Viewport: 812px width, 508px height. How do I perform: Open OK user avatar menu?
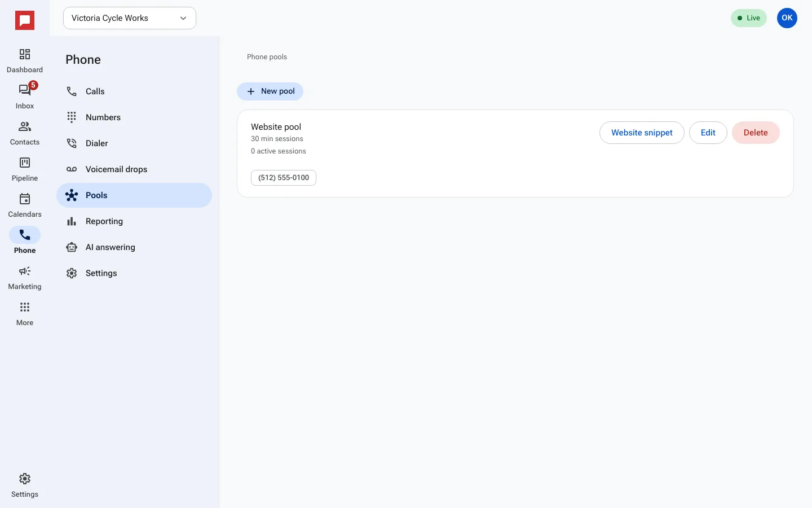787,18
